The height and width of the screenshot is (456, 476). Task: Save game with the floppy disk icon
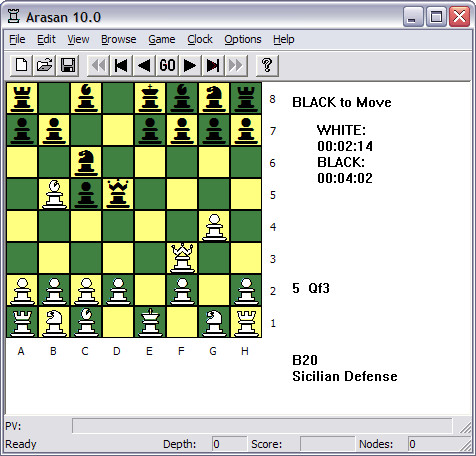[68, 65]
